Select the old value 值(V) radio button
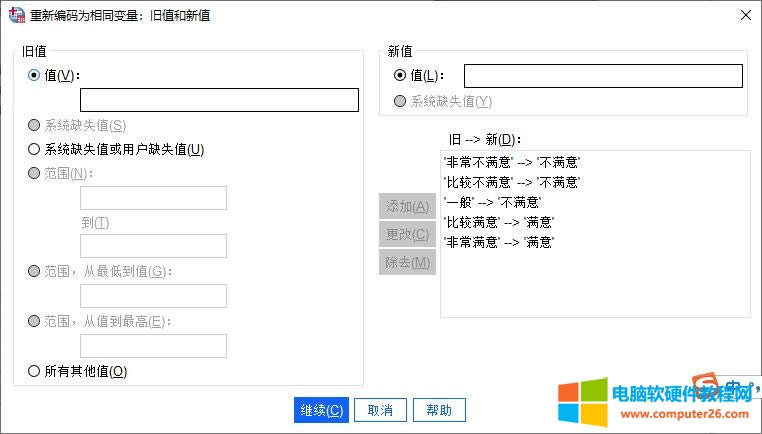Viewport: 762px width, 434px height. tap(35, 75)
